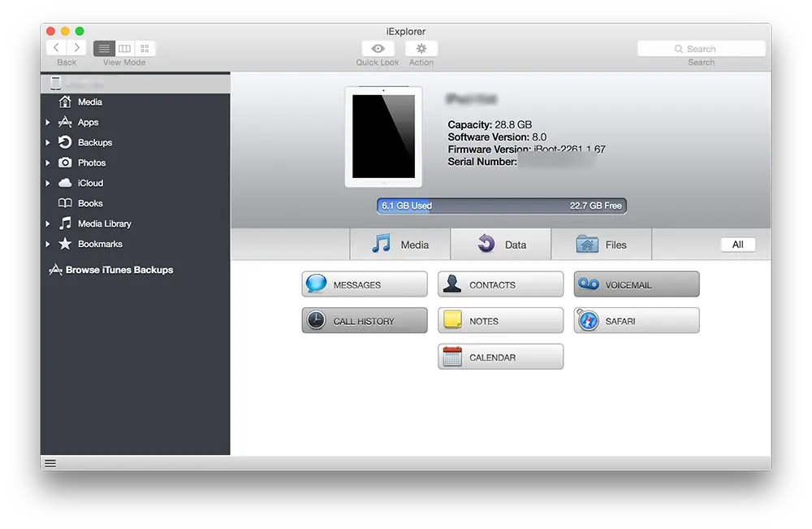
Task: Click the Bookmarks star icon
Action: pyautogui.click(x=65, y=244)
